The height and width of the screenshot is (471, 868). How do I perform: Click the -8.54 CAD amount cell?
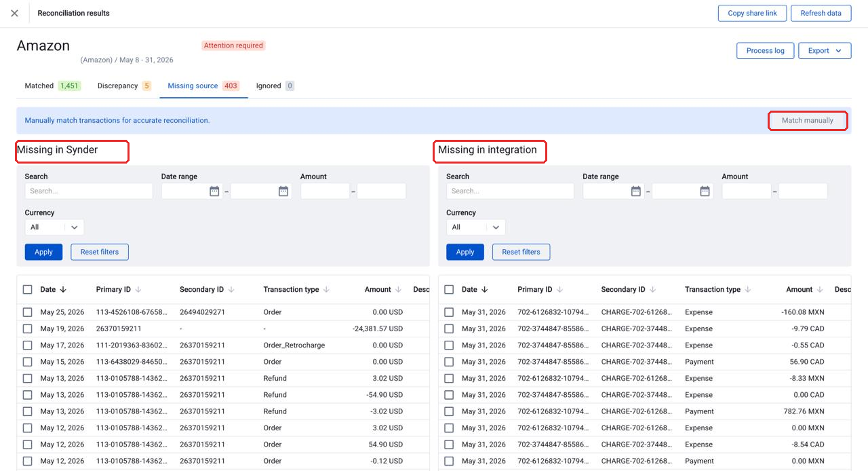point(807,445)
